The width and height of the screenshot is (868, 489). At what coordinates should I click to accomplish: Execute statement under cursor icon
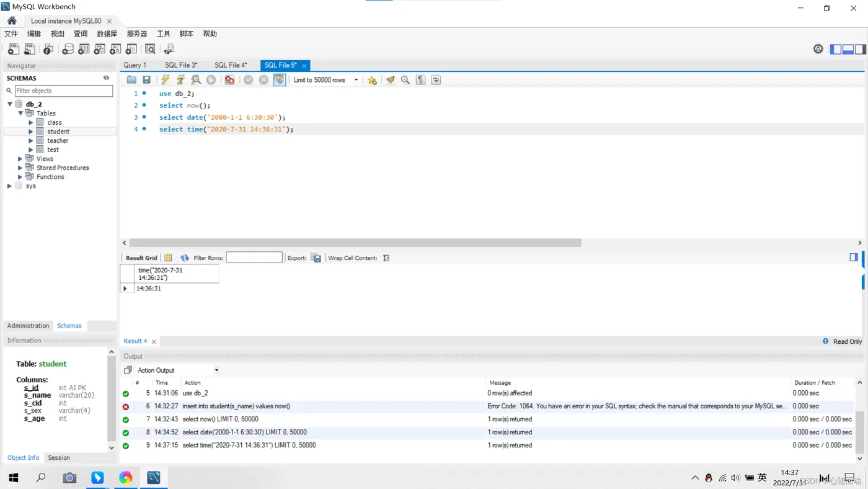pos(180,80)
